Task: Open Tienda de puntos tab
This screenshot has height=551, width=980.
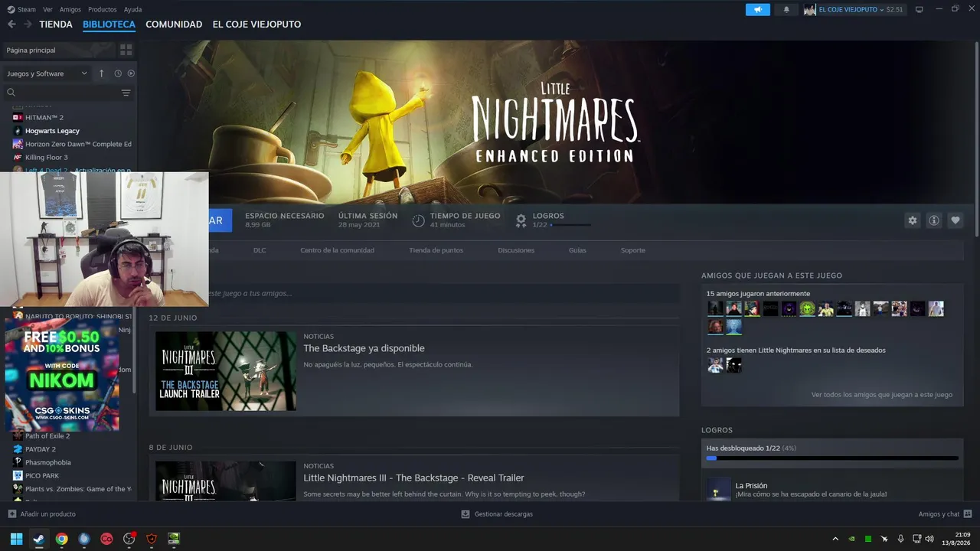Action: (436, 250)
